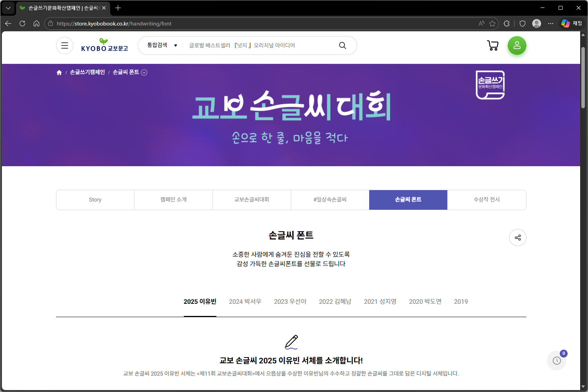
Task: Select the 2022 김혜남 font tab
Action: 335,302
